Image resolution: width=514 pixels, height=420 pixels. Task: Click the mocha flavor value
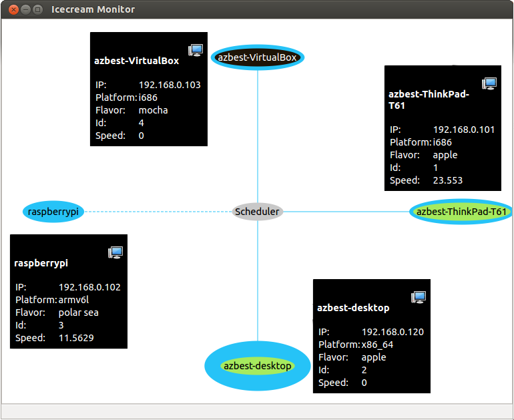[153, 110]
